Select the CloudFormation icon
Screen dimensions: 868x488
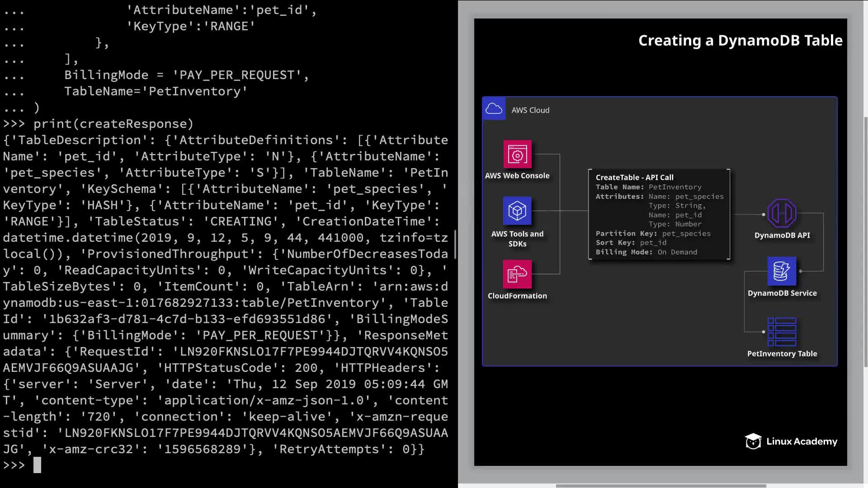[x=517, y=274]
